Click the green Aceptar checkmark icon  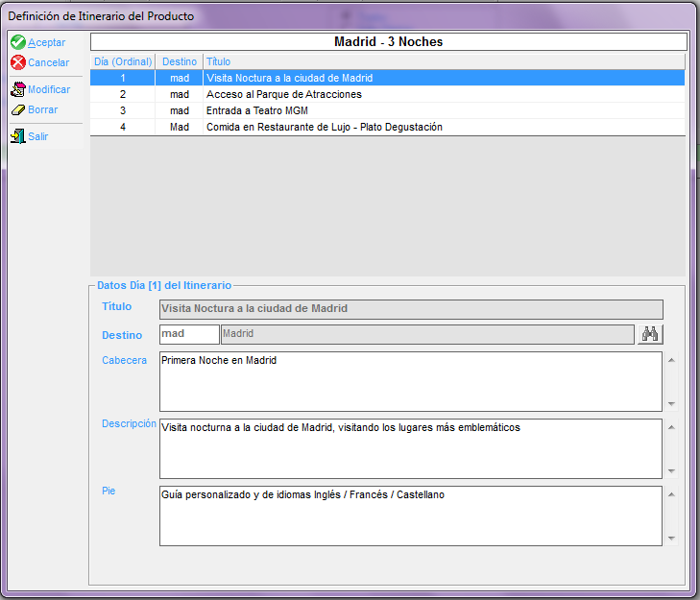18,42
